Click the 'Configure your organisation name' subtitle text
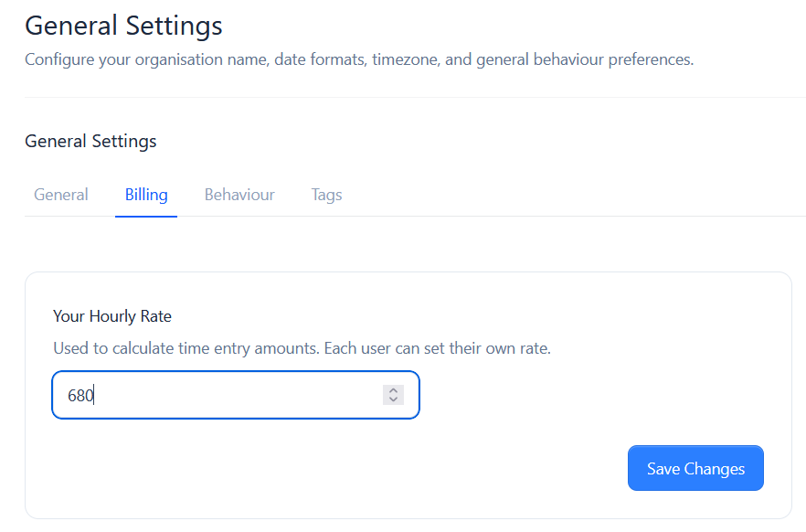This screenshot has height=532, width=806. [359, 59]
